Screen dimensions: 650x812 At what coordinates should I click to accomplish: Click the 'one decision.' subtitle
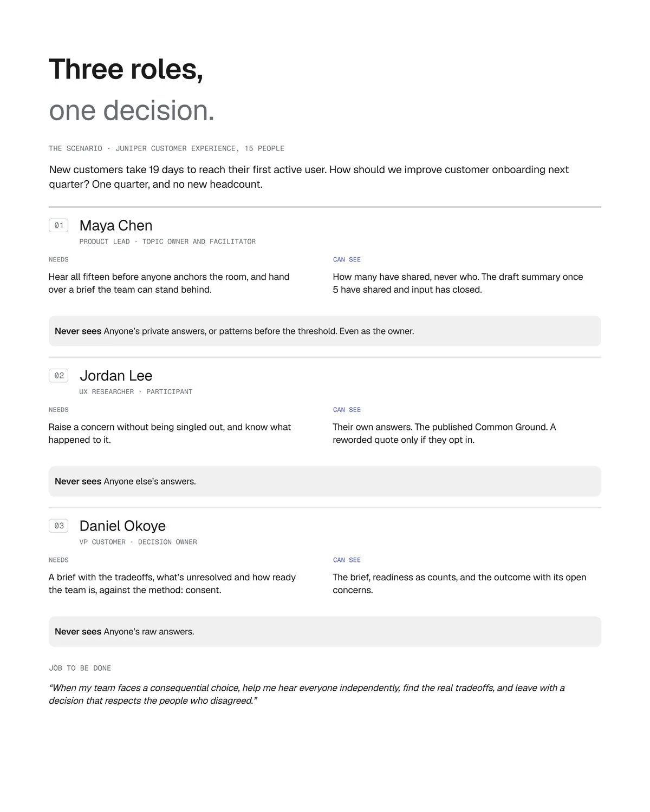[x=132, y=110]
